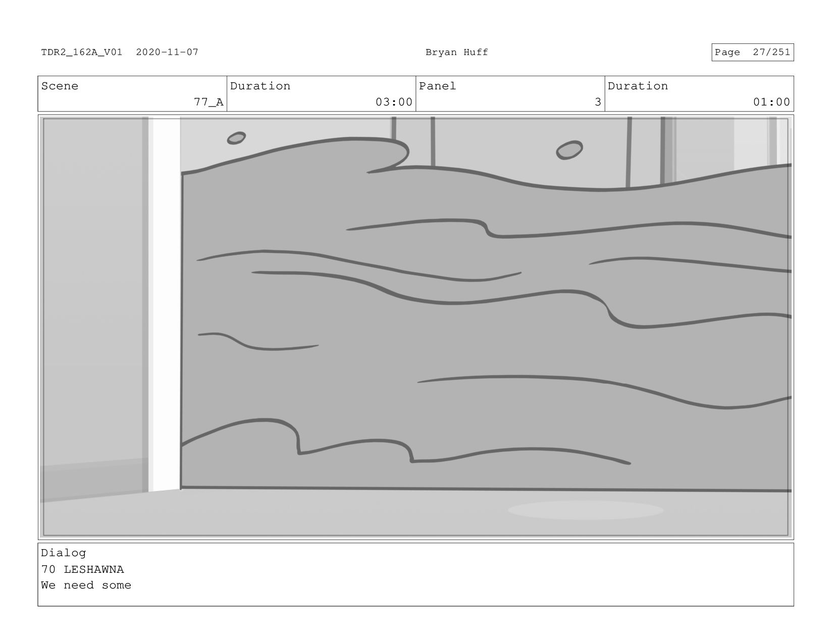Click the artist name Bryan Huff
This screenshot has height=644, width=832.
(457, 52)
